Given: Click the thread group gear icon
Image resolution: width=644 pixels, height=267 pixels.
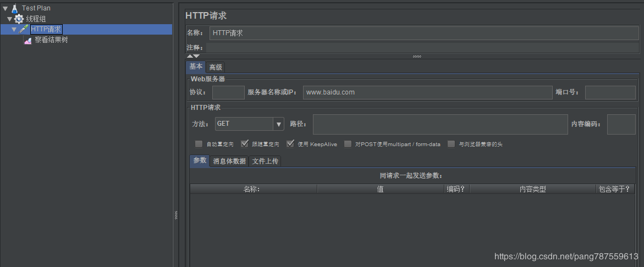Looking at the screenshot, I should coord(19,19).
